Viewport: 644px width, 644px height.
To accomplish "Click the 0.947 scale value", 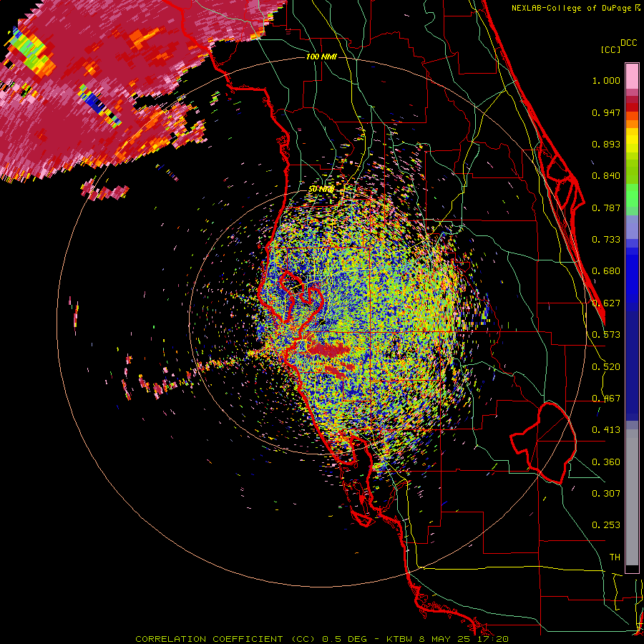I will [x=606, y=112].
